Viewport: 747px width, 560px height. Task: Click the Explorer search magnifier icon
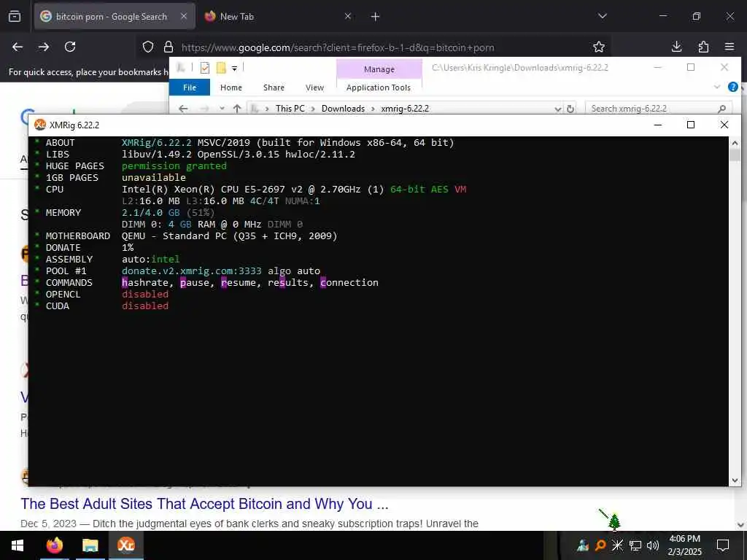coord(721,109)
